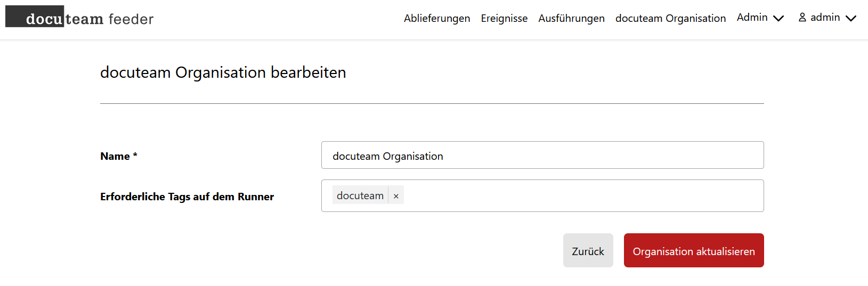Open the docuteam feeder logo home link
The height and width of the screenshot is (286, 868).
pyautogui.click(x=80, y=17)
